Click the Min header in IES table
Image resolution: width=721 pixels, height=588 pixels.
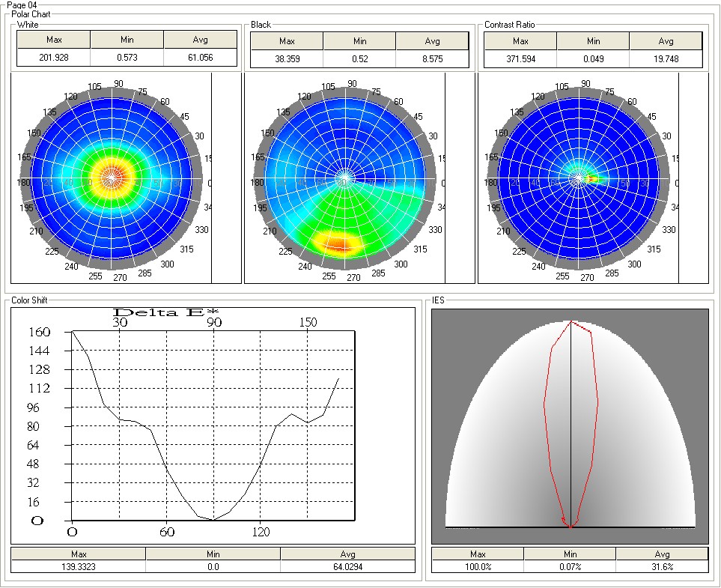(x=569, y=554)
